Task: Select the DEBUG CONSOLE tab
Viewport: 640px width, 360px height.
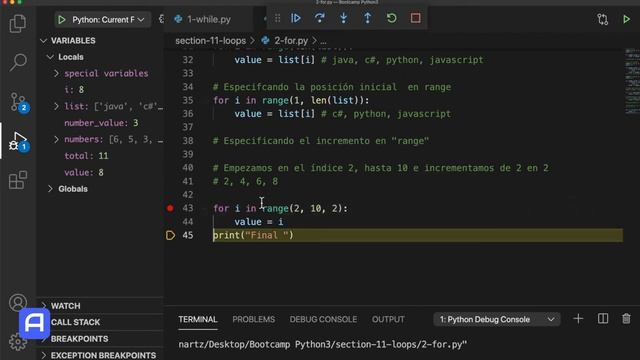Action: click(323, 319)
